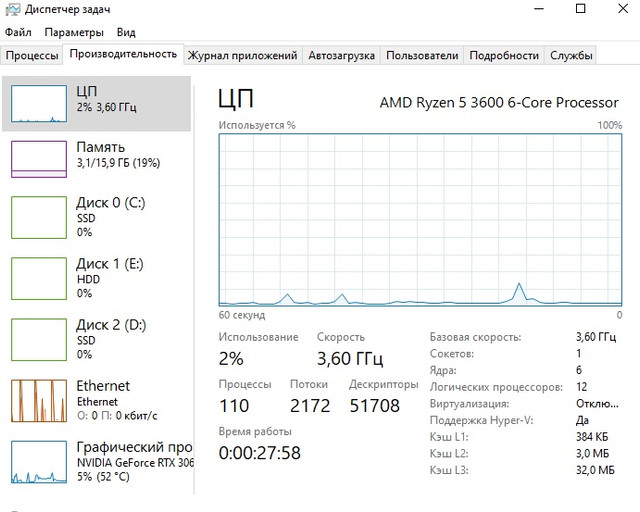Image resolution: width=640 pixels, height=512 pixels.
Task: Click the 60 секунд axis label
Action: 242,315
